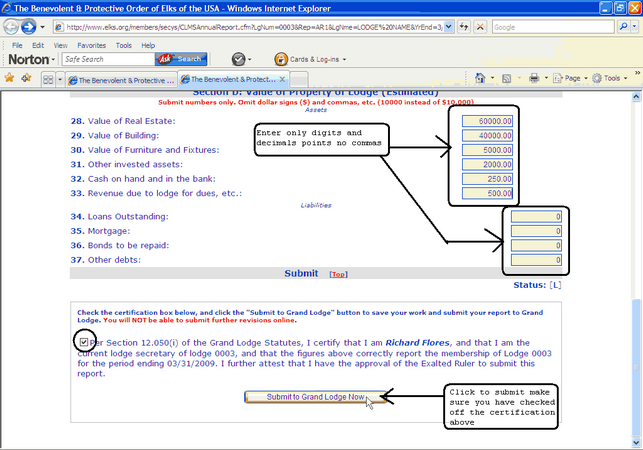Open the Favorites star icon
Screen dimensions: 643x450
coord(10,78)
